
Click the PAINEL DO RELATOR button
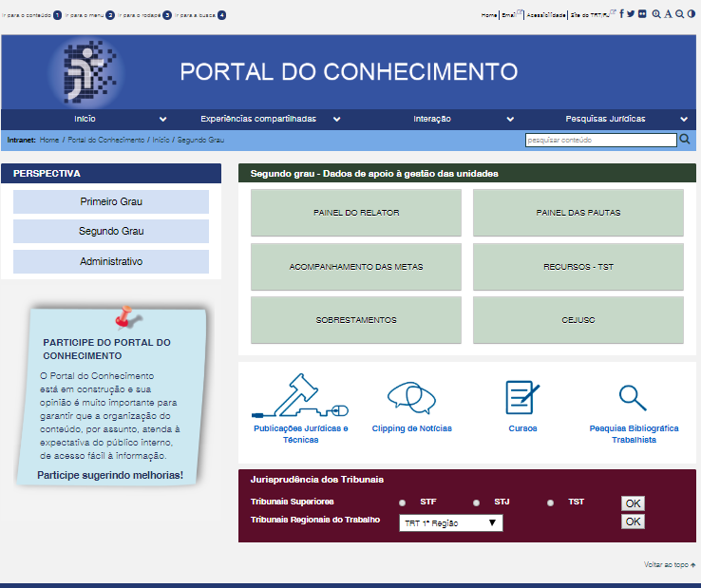pos(356,213)
